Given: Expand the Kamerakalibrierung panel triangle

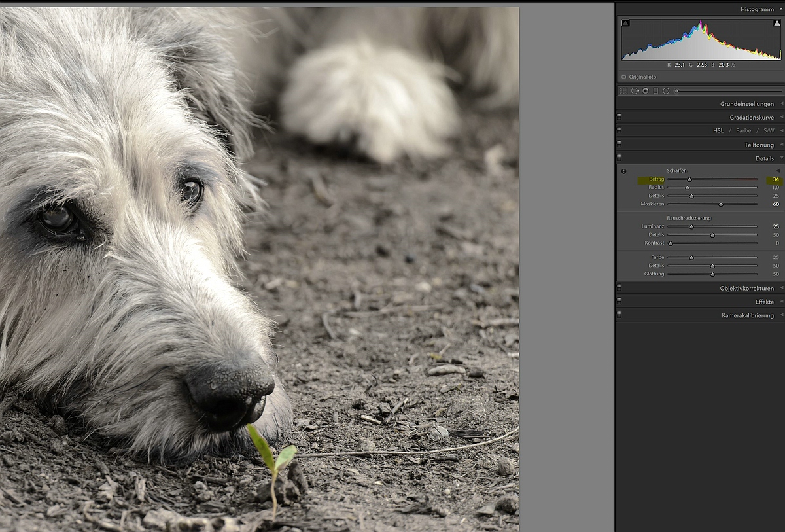Looking at the screenshot, I should click(x=781, y=315).
